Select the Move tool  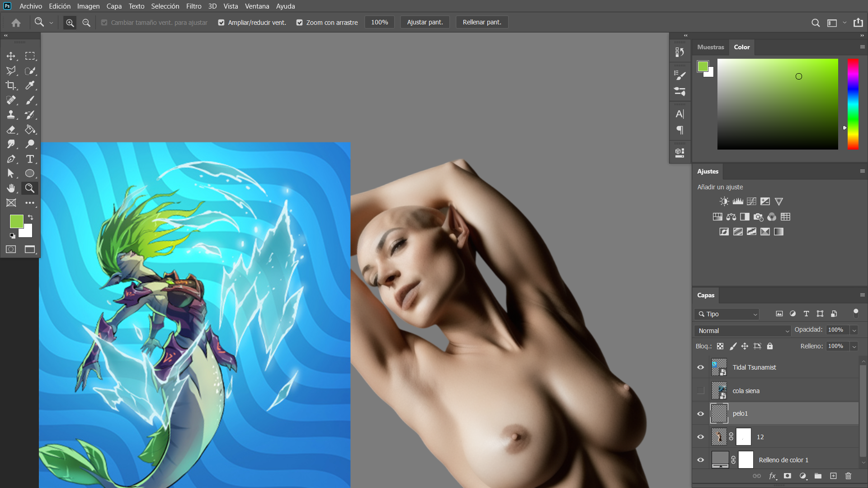pyautogui.click(x=11, y=56)
